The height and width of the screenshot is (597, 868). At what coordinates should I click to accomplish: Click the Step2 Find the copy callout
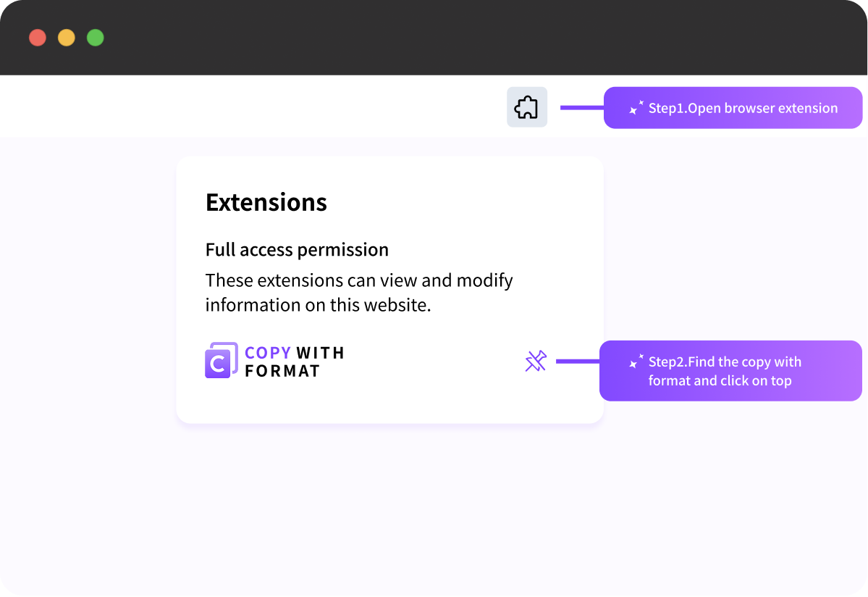coord(731,371)
